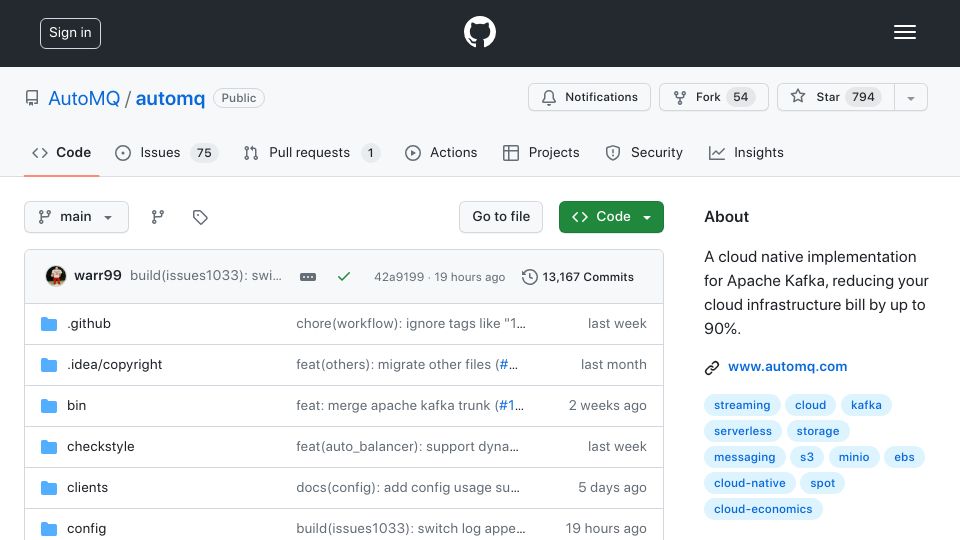Select the s3 topic tag

[x=807, y=457]
